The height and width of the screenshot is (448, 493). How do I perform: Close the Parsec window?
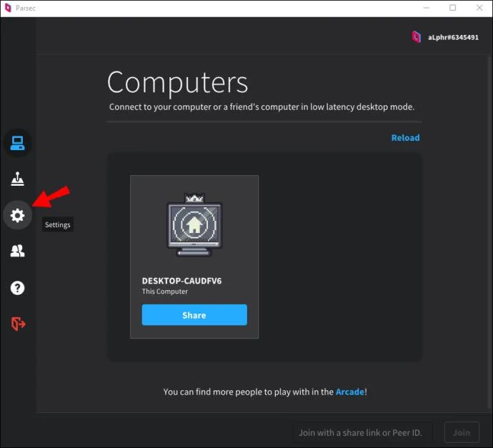pos(479,8)
